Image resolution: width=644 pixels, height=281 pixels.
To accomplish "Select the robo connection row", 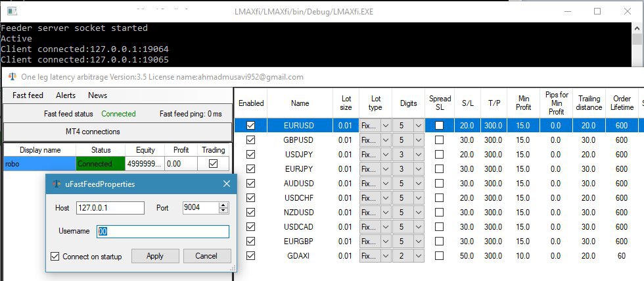I will 116,164.
